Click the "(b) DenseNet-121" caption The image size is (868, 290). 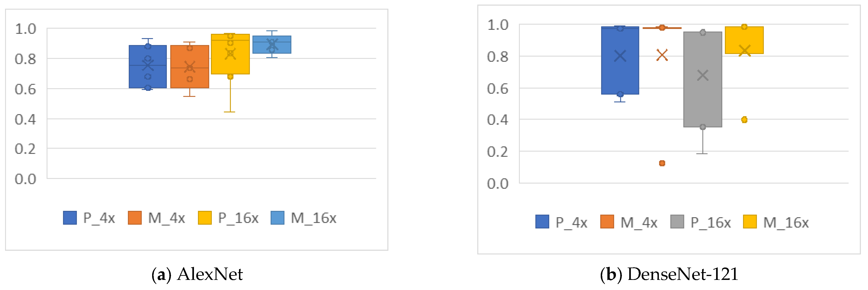669,274
